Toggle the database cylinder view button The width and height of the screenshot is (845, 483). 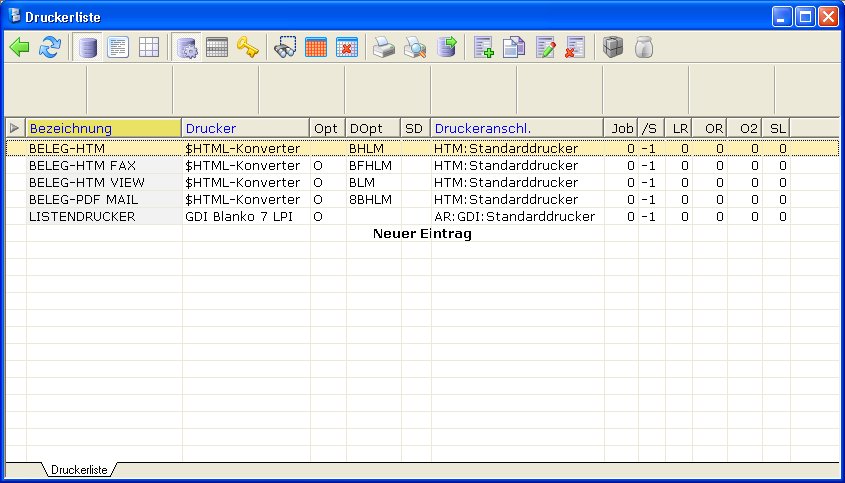click(x=88, y=47)
